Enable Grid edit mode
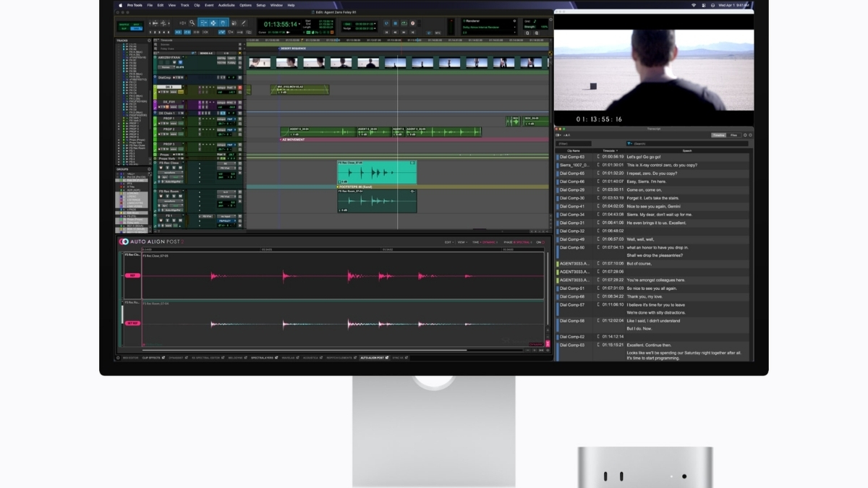This screenshot has height=488, width=868. click(136, 29)
